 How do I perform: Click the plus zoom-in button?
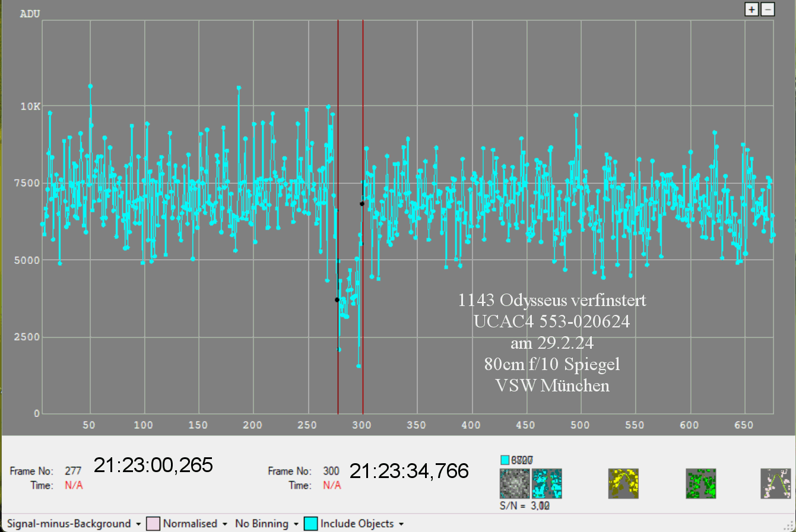click(x=751, y=9)
